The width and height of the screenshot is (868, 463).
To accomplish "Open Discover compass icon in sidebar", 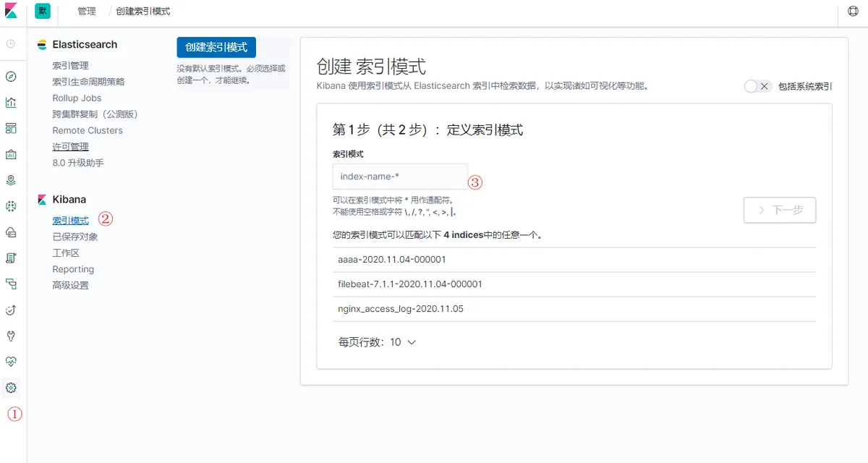I will click(x=11, y=77).
